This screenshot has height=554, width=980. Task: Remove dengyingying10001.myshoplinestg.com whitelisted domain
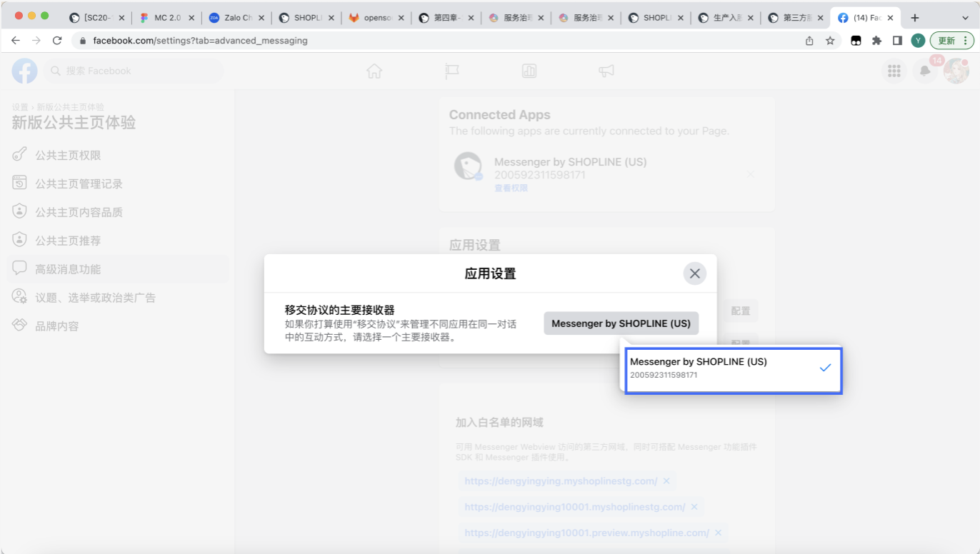click(x=694, y=507)
